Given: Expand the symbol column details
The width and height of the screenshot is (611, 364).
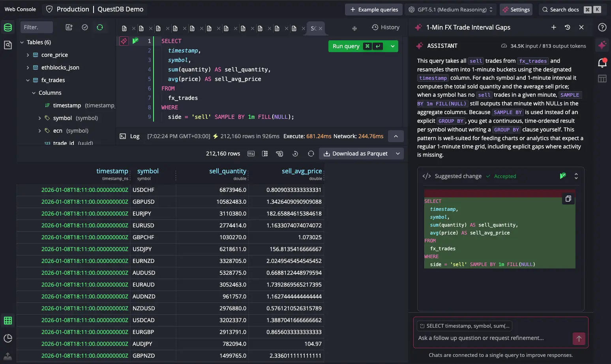Looking at the screenshot, I should [x=39, y=118].
